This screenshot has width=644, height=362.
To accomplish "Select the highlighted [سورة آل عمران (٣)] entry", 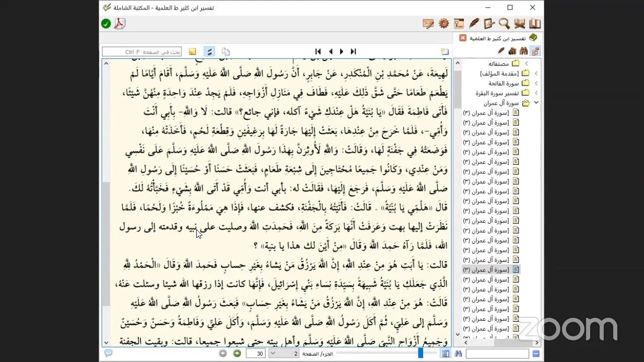I will (x=486, y=270).
